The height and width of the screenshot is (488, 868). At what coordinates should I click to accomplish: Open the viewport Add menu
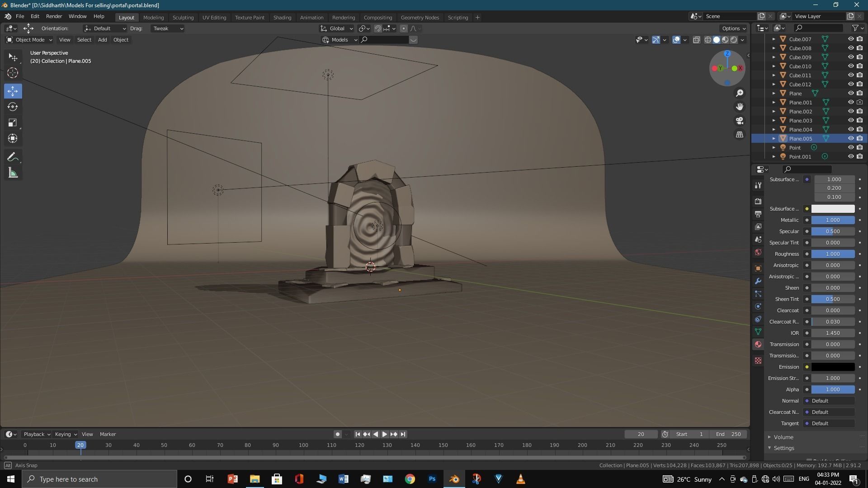point(102,40)
